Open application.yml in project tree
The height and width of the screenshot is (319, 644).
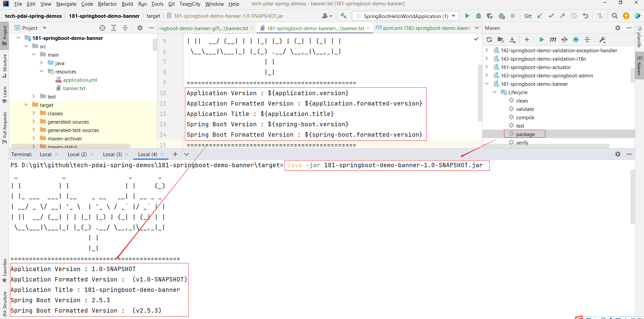pos(80,80)
